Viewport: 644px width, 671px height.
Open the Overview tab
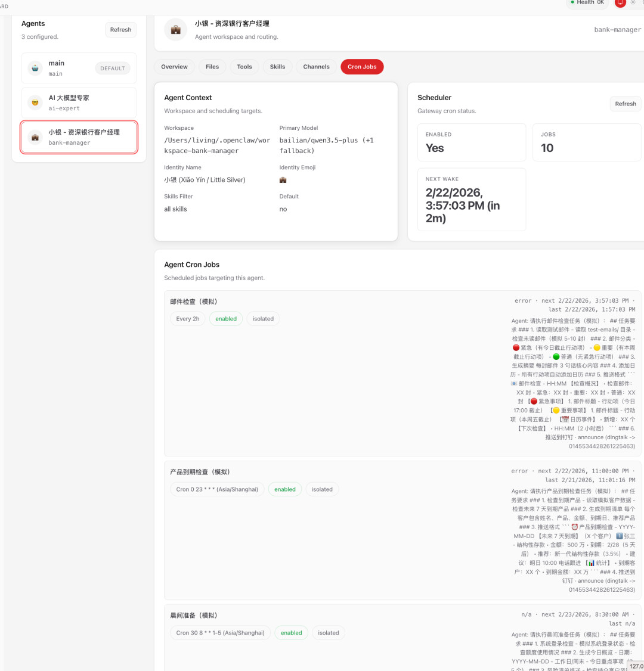174,67
